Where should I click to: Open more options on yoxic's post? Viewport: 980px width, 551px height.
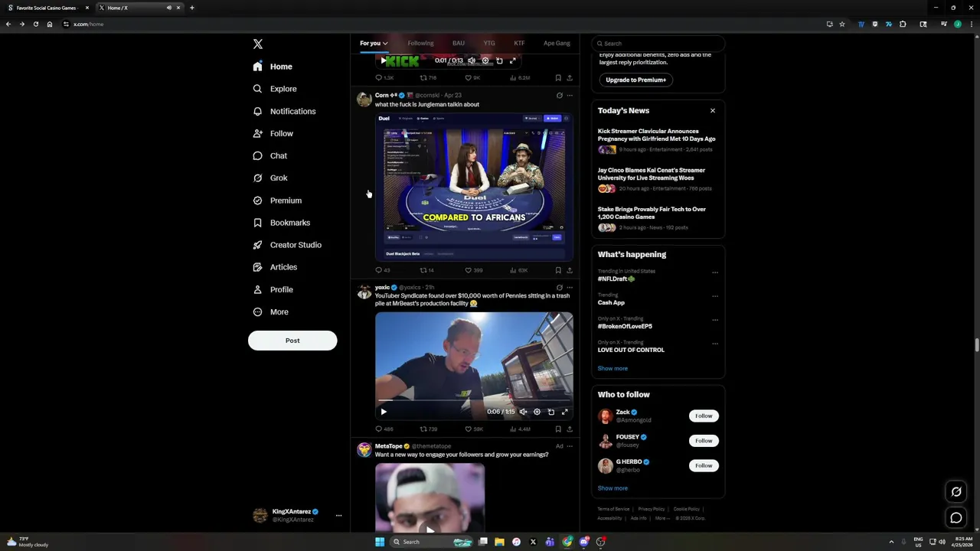(x=569, y=288)
